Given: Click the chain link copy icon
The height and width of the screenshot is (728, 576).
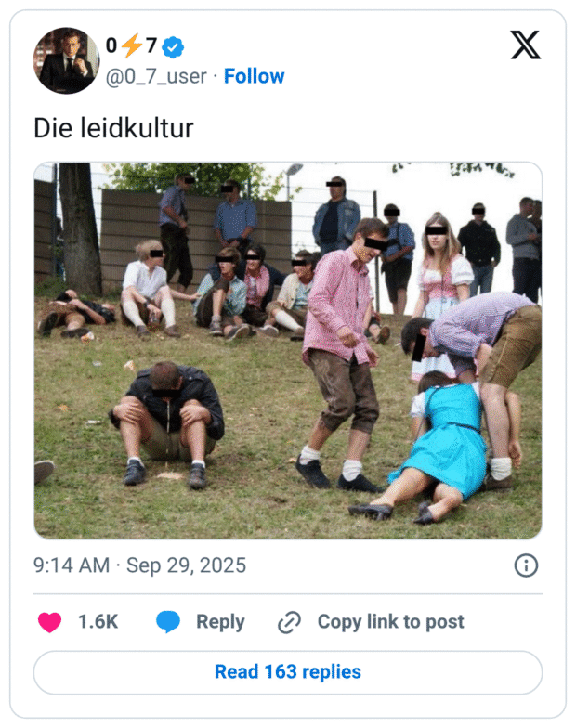Looking at the screenshot, I should point(290,622).
